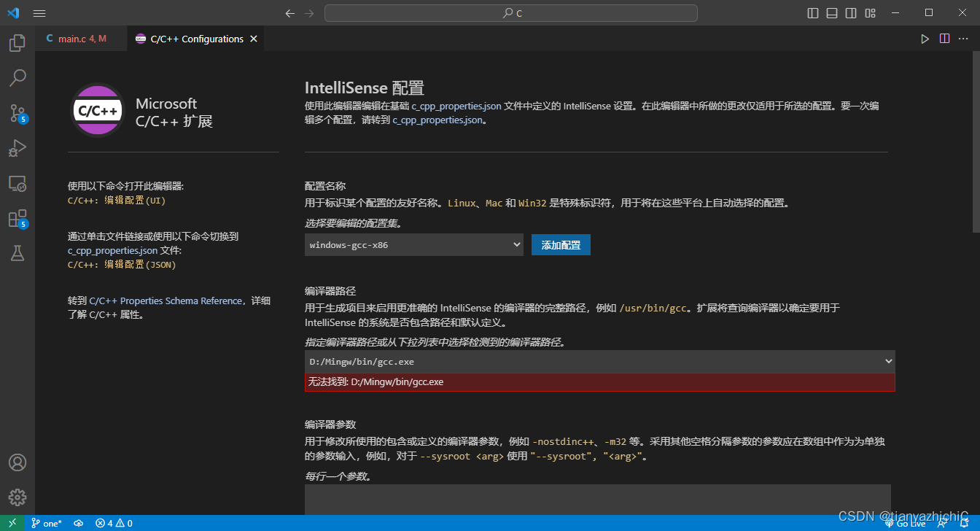Open Run and Debug view
980x531 pixels.
(x=17, y=148)
